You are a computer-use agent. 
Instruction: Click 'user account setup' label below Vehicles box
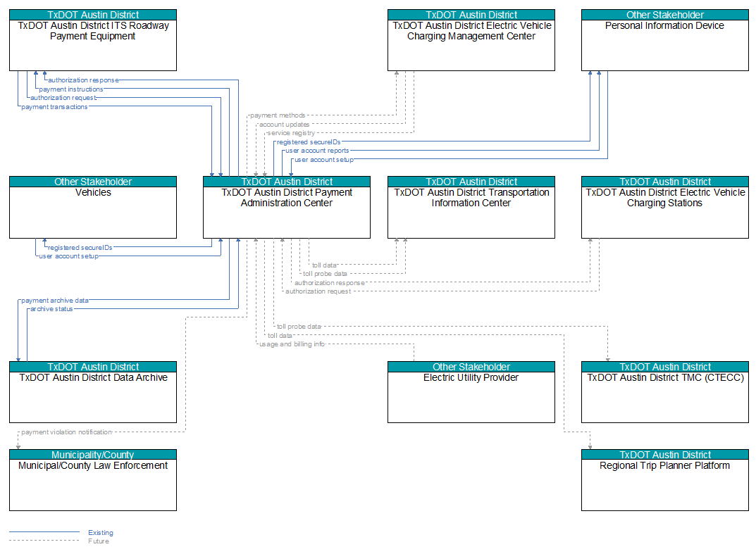click(x=68, y=256)
